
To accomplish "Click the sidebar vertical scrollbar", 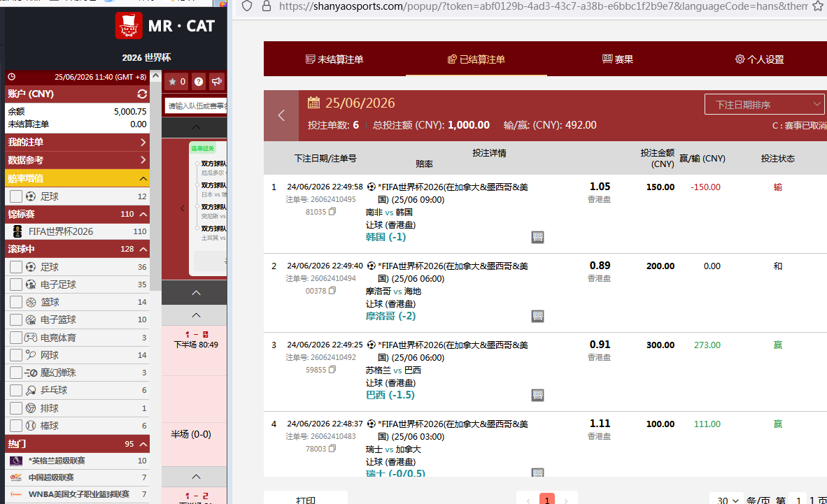I will pos(155,185).
